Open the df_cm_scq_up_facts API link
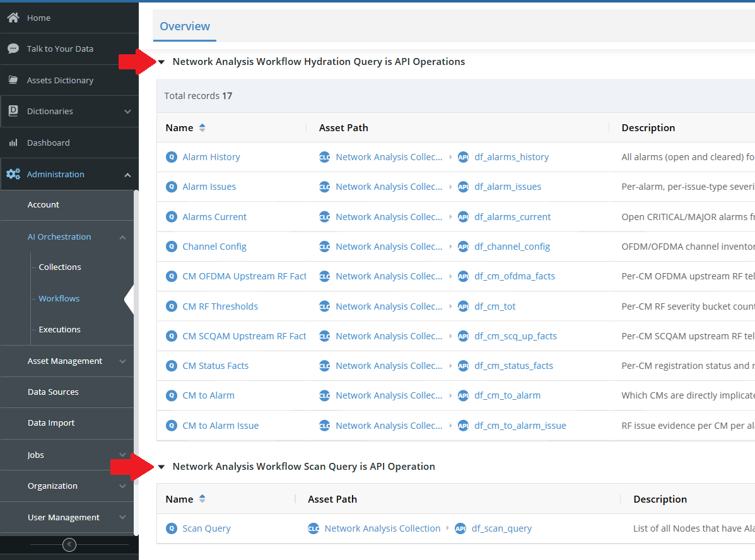This screenshot has height=560, width=755. pyautogui.click(x=516, y=336)
